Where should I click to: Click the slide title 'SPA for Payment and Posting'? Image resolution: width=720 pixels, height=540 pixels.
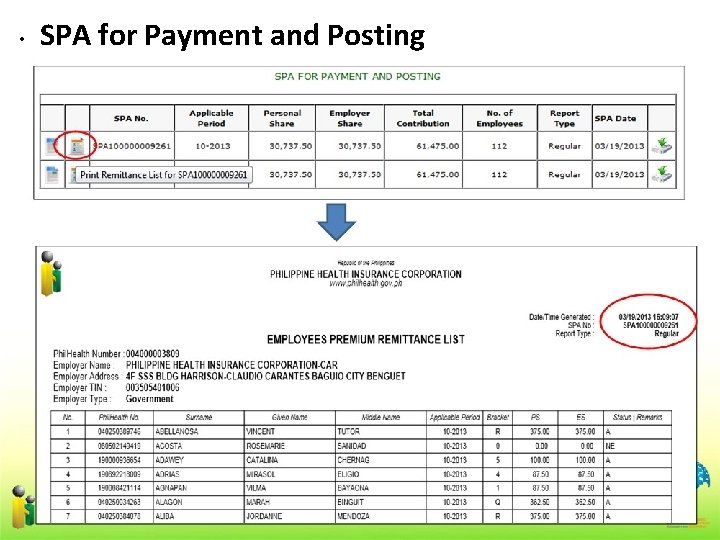click(232, 35)
